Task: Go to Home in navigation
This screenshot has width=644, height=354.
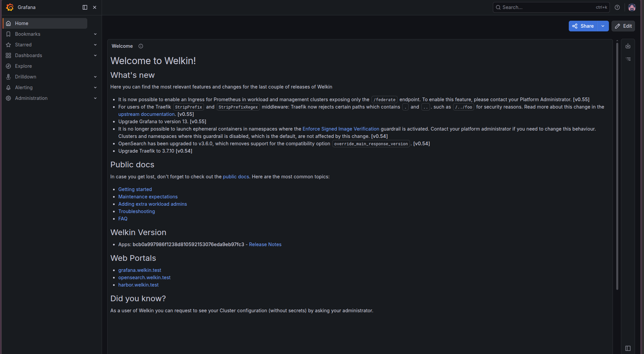Action: click(45, 23)
